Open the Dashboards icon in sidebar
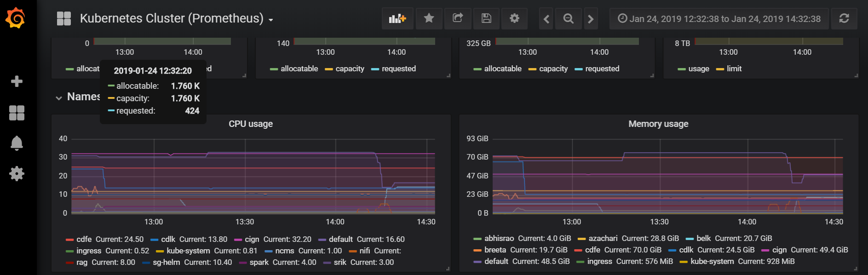This screenshot has width=868, height=275. [17, 113]
